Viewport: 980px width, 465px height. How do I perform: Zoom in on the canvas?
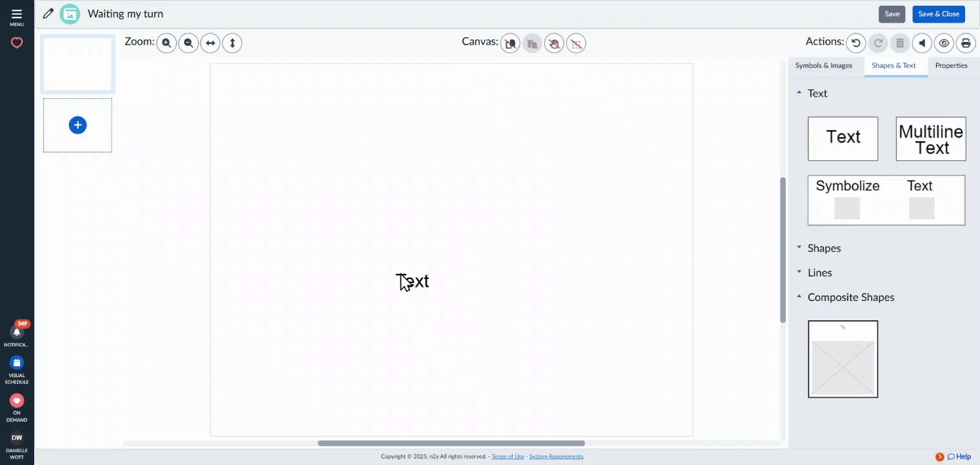167,43
